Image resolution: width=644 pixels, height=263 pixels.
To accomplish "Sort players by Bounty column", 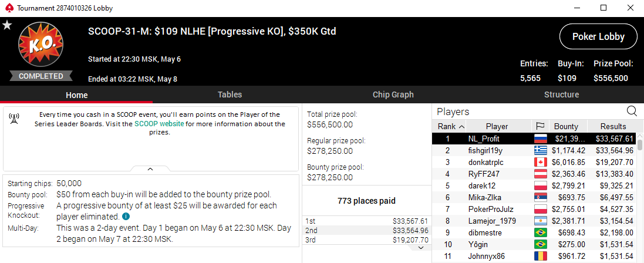I will pos(566,126).
